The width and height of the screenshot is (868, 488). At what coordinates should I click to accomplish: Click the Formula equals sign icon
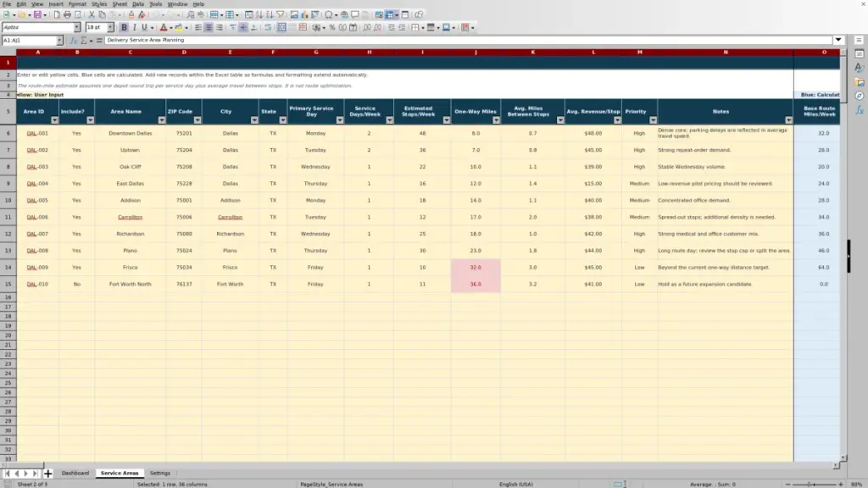click(99, 41)
